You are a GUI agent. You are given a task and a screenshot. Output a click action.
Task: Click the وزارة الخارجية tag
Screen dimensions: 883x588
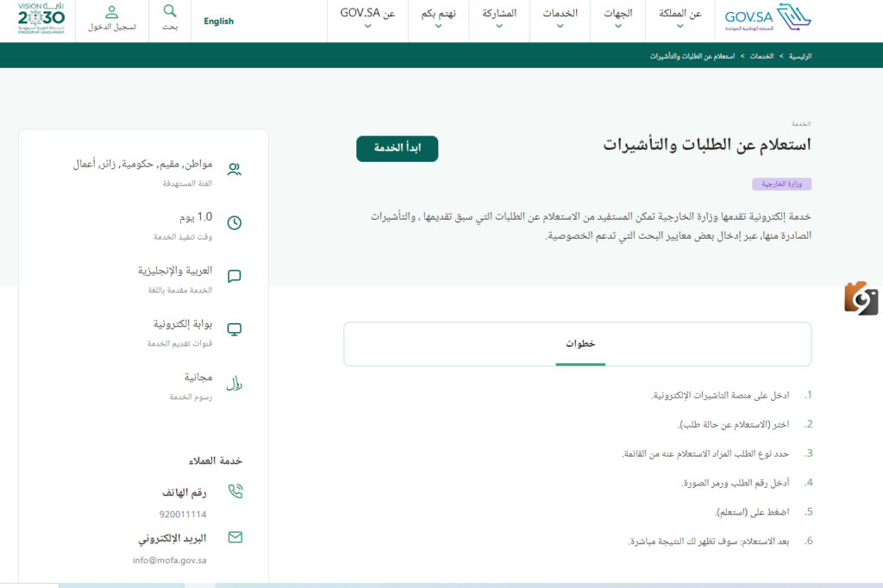click(x=781, y=185)
